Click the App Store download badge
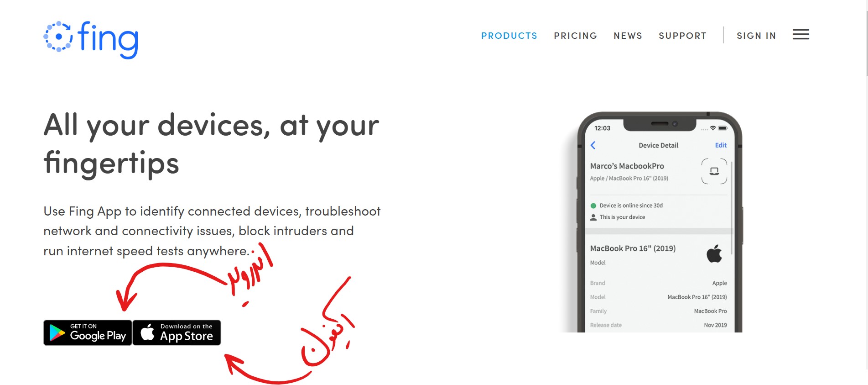 (x=177, y=332)
